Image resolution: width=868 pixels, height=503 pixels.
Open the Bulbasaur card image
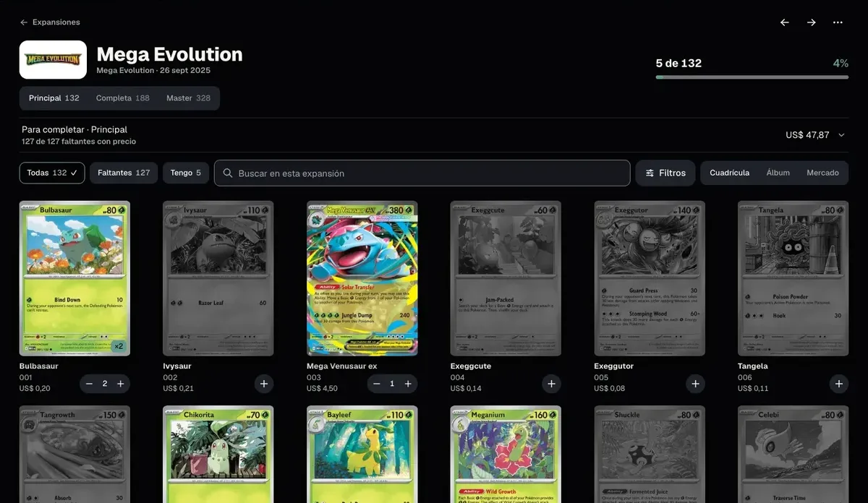[75, 278]
